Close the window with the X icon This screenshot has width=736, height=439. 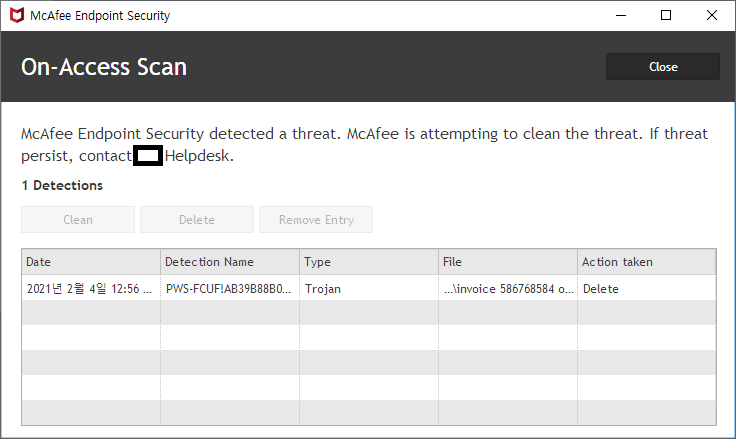click(712, 15)
